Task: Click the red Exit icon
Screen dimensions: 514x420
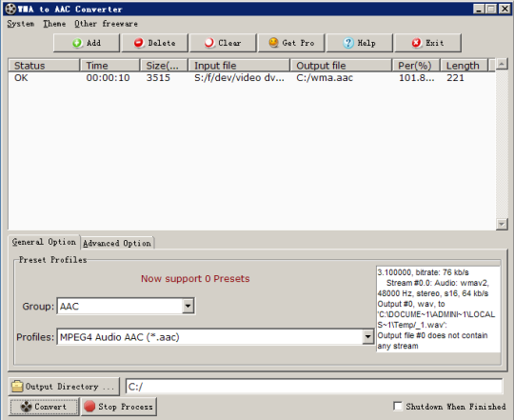Action: pos(416,43)
